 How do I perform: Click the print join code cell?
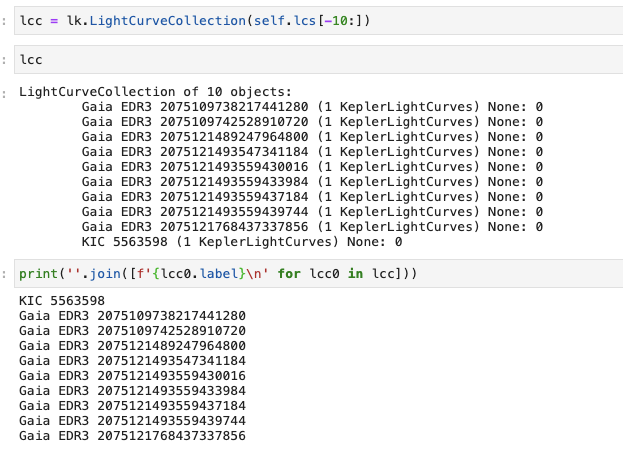coord(319,273)
